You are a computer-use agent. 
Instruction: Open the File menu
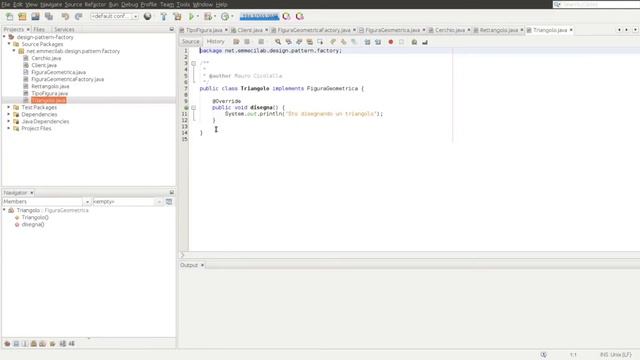(x=6, y=4)
